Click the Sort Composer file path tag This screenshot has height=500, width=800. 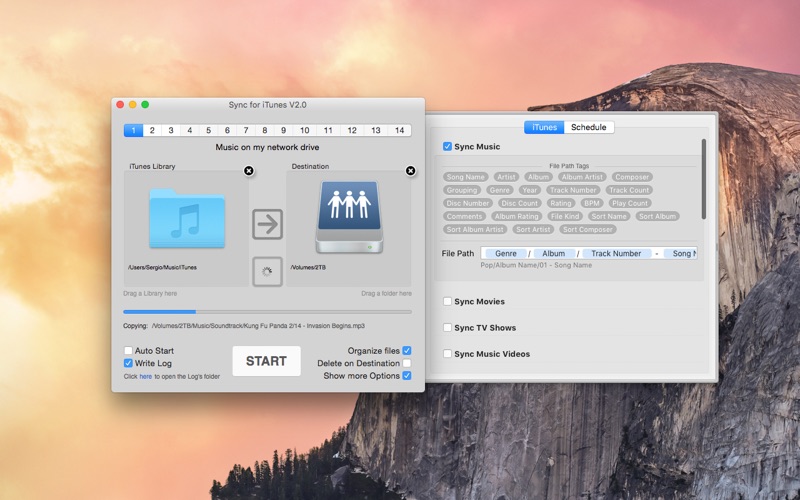tap(588, 230)
